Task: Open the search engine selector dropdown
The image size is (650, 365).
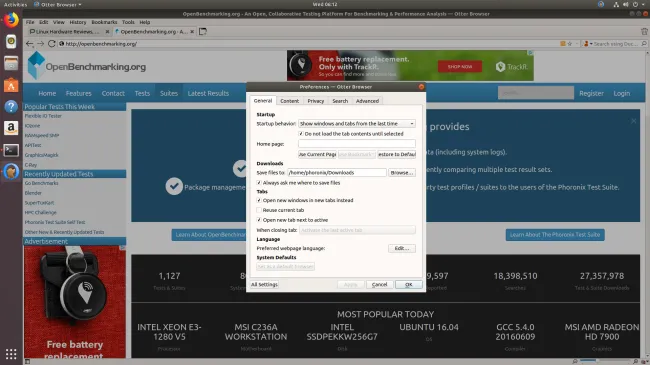Action: point(587,44)
